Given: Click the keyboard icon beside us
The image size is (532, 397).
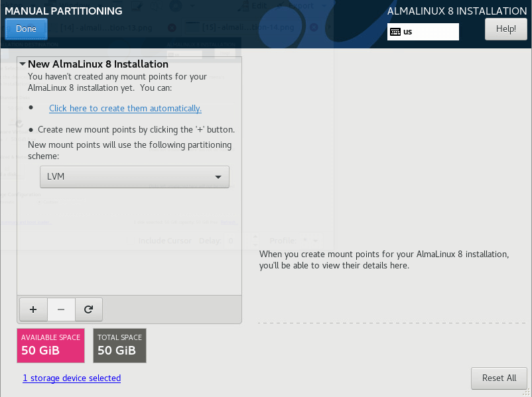Looking at the screenshot, I should coord(395,32).
